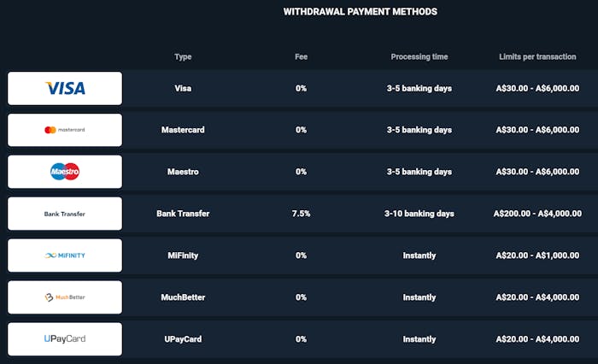
Task: Click the Limits per transaction header
Action: (538, 57)
